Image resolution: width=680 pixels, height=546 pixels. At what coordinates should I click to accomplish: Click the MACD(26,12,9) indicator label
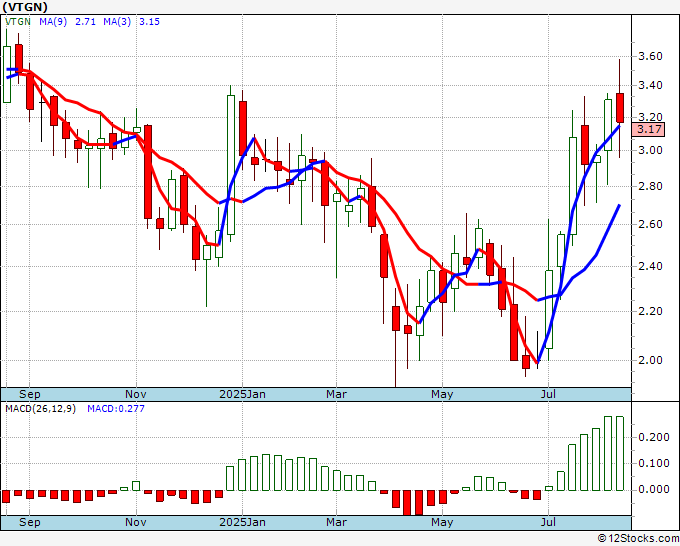40,409
